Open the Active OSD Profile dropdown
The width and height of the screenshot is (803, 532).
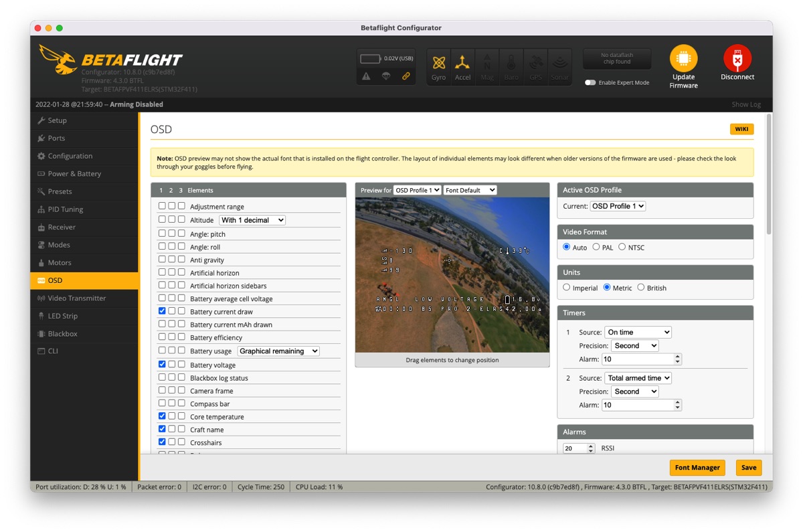tap(618, 206)
